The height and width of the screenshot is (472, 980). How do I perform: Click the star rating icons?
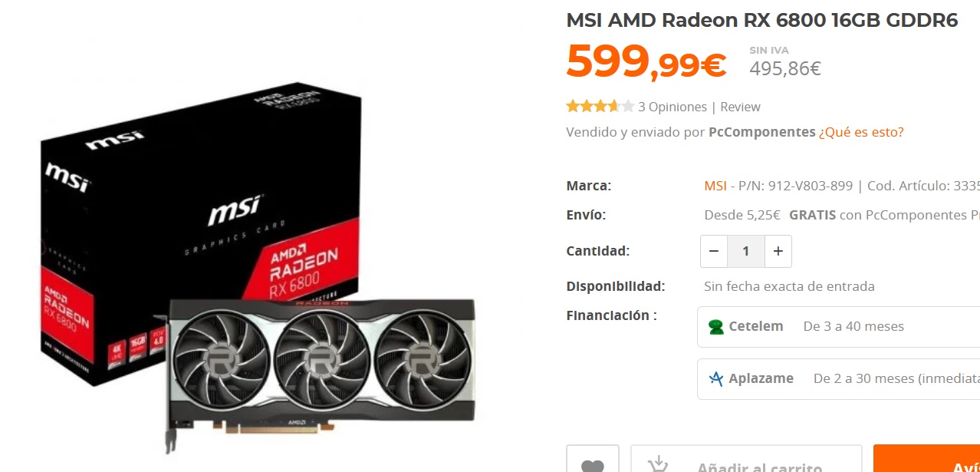[x=600, y=107]
